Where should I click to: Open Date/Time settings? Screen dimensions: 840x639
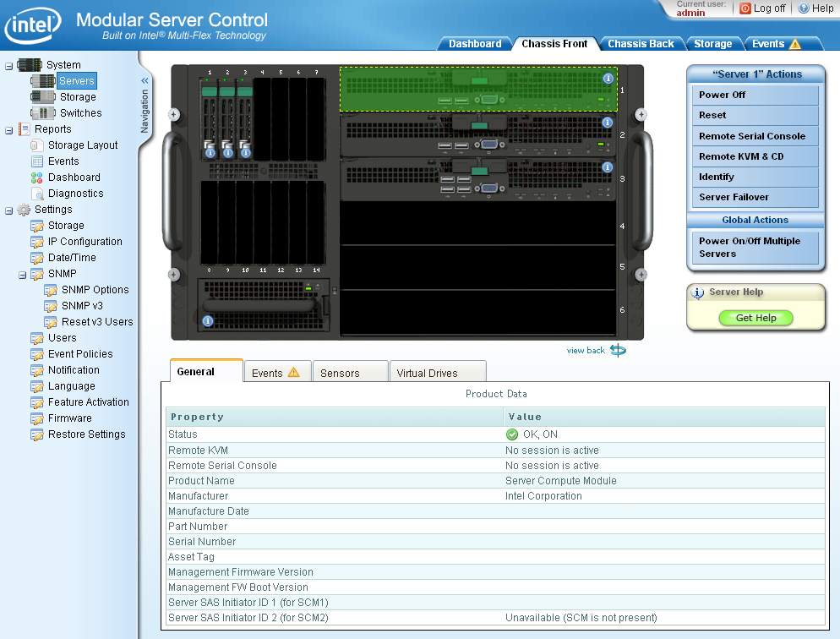point(72,258)
